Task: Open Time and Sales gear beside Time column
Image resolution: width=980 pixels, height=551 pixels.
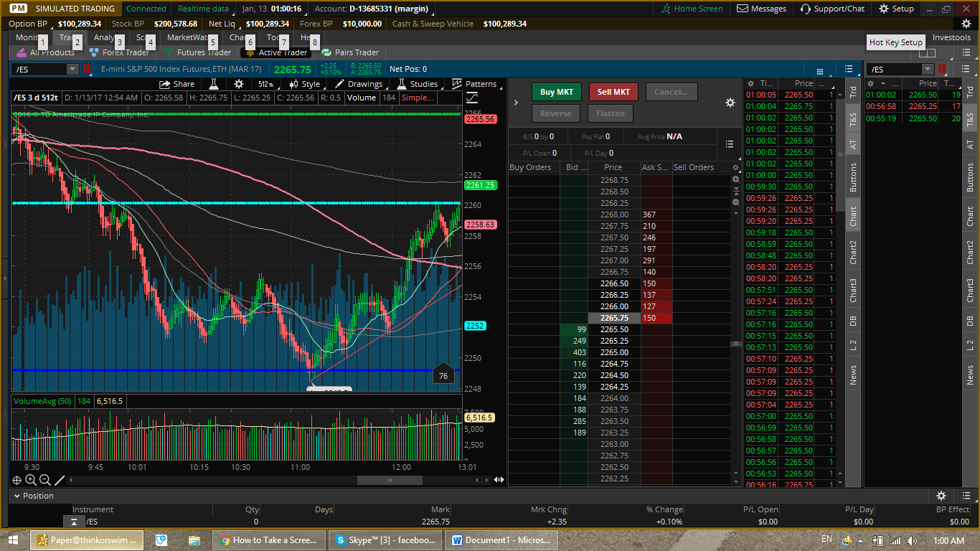Action: [x=749, y=83]
